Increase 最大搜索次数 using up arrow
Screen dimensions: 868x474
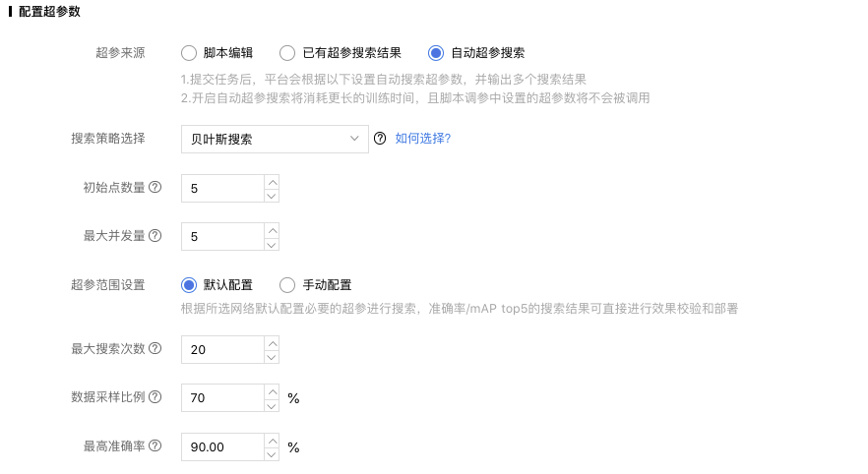pyautogui.click(x=272, y=343)
